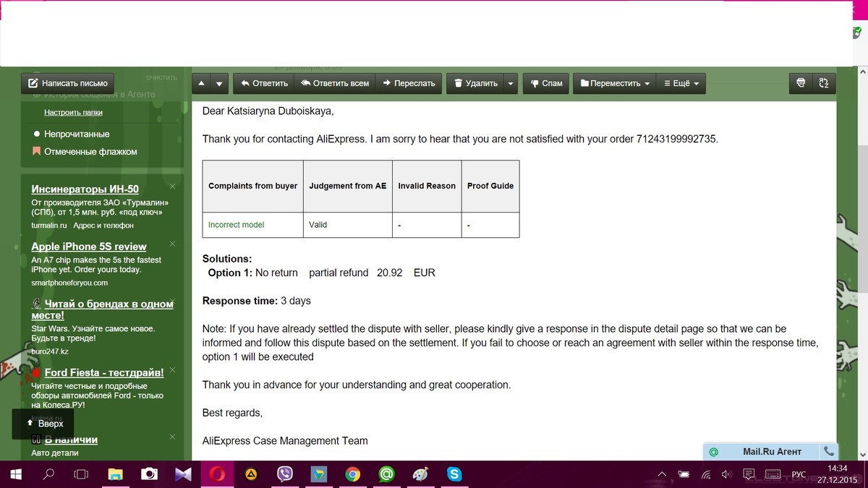
Task: Close the В наличии ad
Action: [173, 437]
